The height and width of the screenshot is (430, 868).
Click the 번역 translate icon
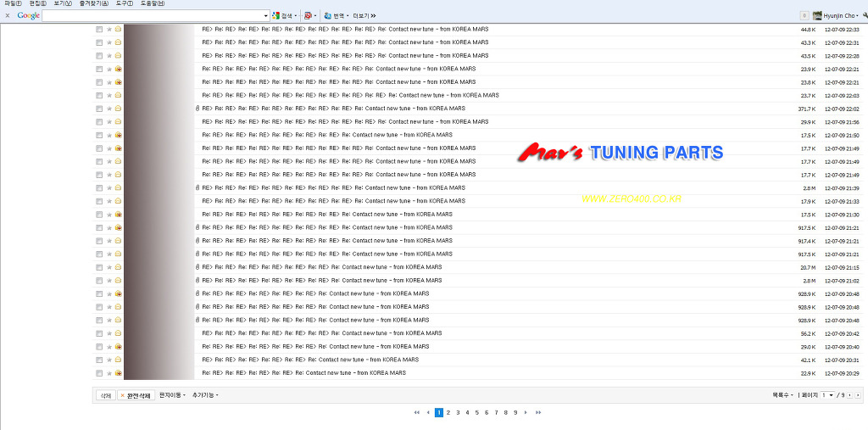[328, 15]
